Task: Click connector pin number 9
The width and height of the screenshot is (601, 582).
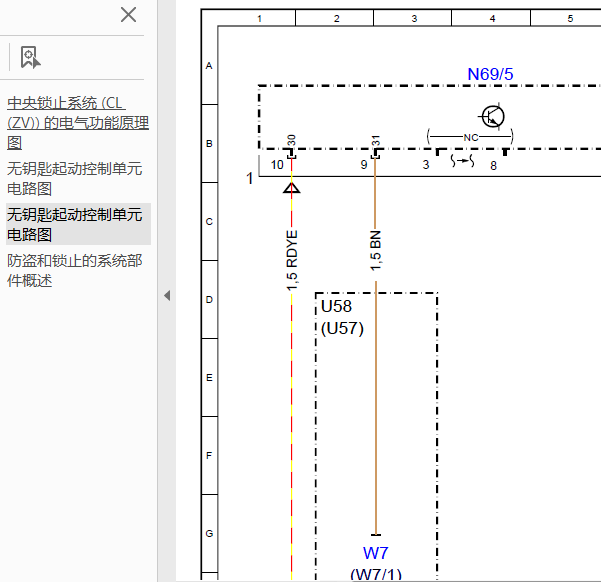Action: point(364,165)
